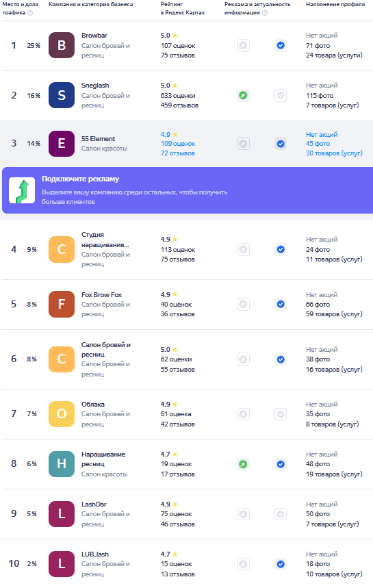Click the Browbar company name
This screenshot has width=373, height=588.
(94, 35)
